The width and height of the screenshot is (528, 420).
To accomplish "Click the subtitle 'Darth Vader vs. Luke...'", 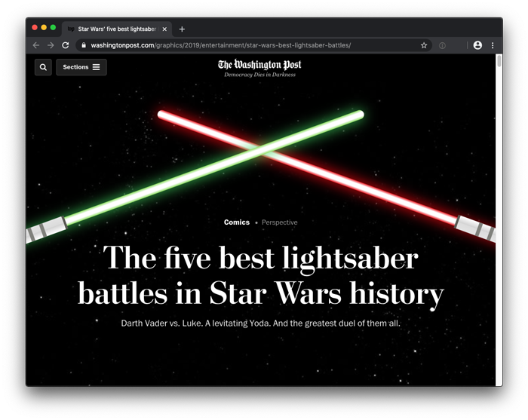I will [261, 323].
